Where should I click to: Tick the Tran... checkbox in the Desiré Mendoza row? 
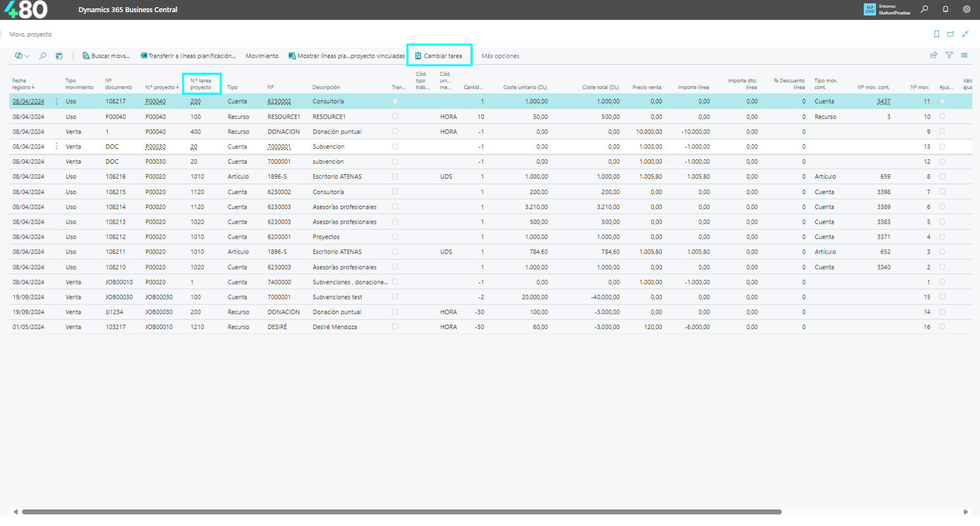point(395,327)
